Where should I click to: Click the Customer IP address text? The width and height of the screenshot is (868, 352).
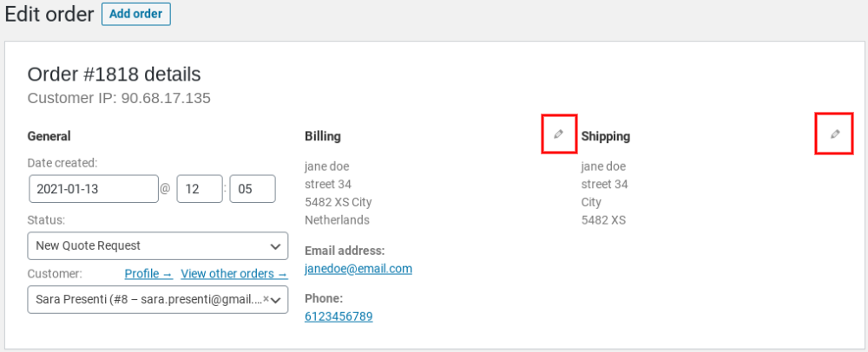tap(119, 98)
